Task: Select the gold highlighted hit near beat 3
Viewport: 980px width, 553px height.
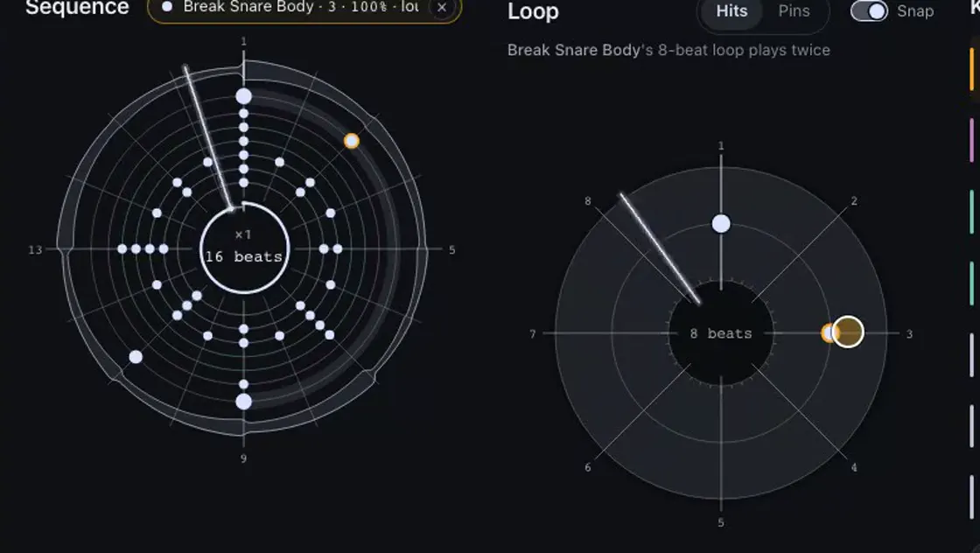Action: point(848,331)
